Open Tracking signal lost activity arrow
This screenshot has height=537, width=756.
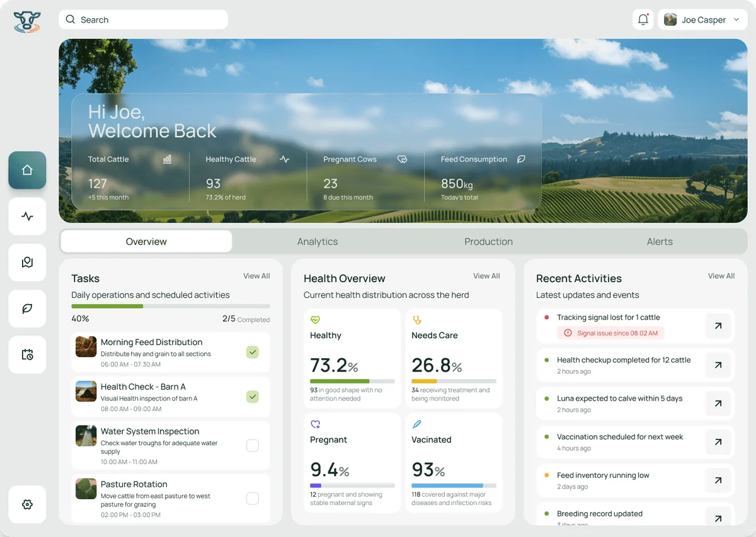click(718, 326)
